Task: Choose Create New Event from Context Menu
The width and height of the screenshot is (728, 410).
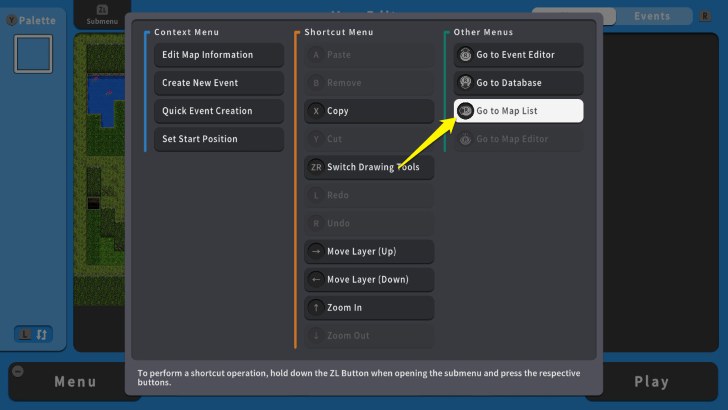Action: point(218,83)
